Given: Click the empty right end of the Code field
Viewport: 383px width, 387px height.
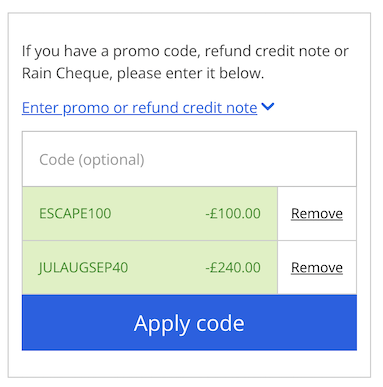Looking at the screenshot, I should [300, 159].
